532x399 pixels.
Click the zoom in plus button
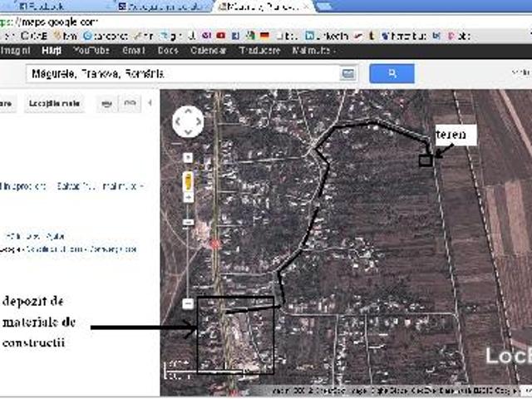click(188, 157)
